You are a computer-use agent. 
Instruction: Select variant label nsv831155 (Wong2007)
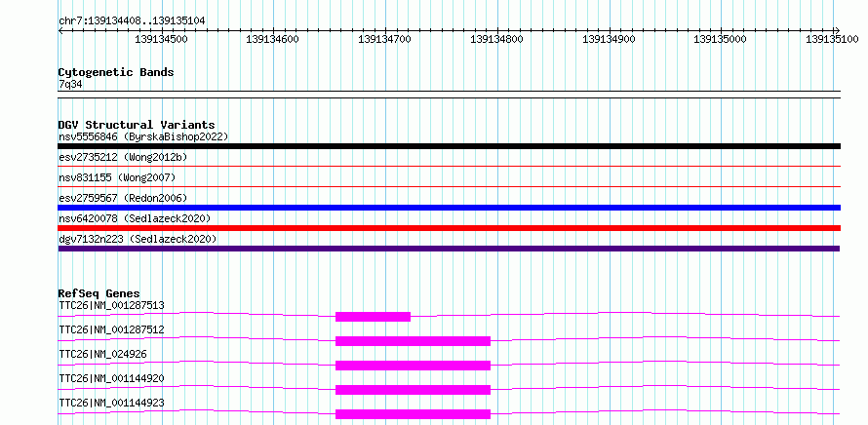(x=117, y=177)
